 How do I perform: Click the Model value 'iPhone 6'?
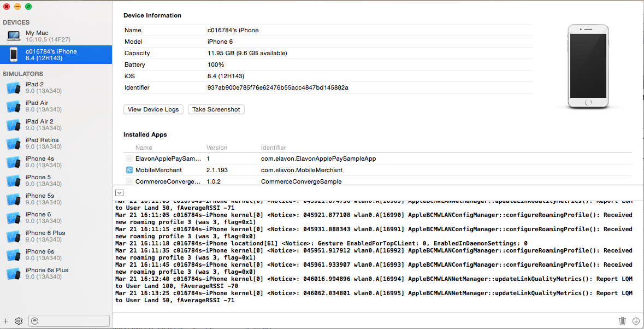pyautogui.click(x=220, y=42)
